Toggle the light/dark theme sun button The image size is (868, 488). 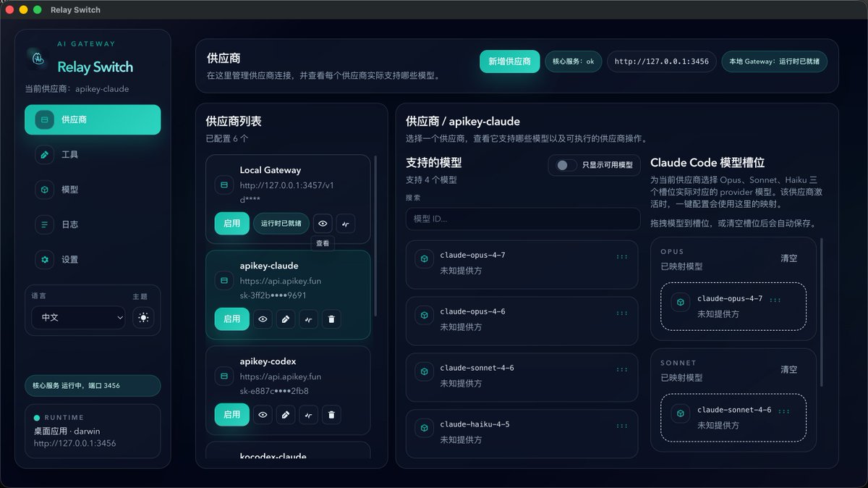(x=143, y=317)
